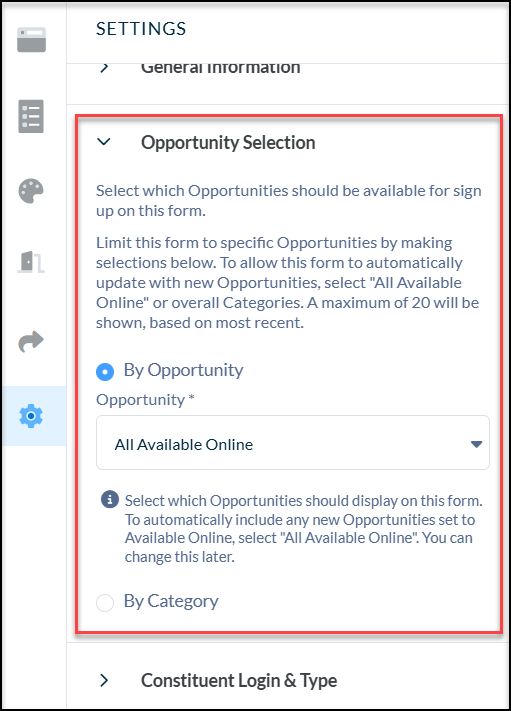
Task: Click the By Opportunity label text
Action: [x=184, y=370]
